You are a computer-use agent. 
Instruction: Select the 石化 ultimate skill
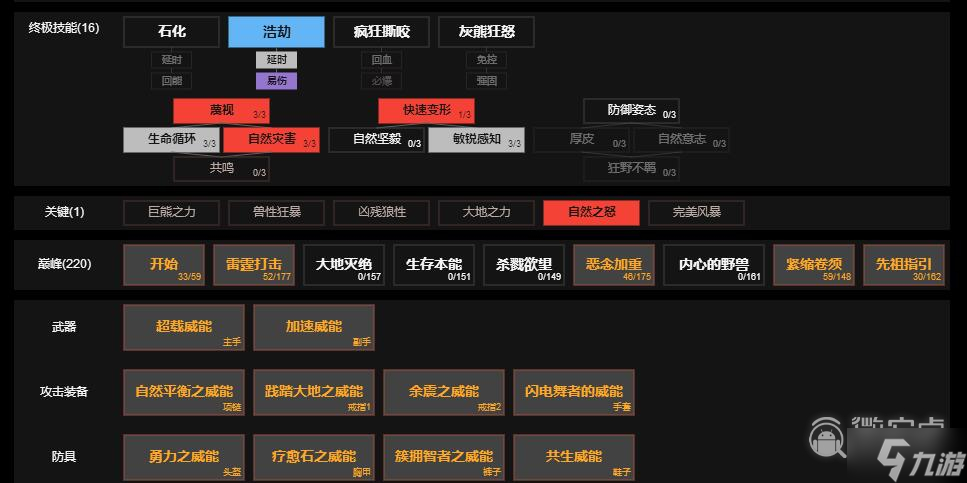[x=171, y=32]
